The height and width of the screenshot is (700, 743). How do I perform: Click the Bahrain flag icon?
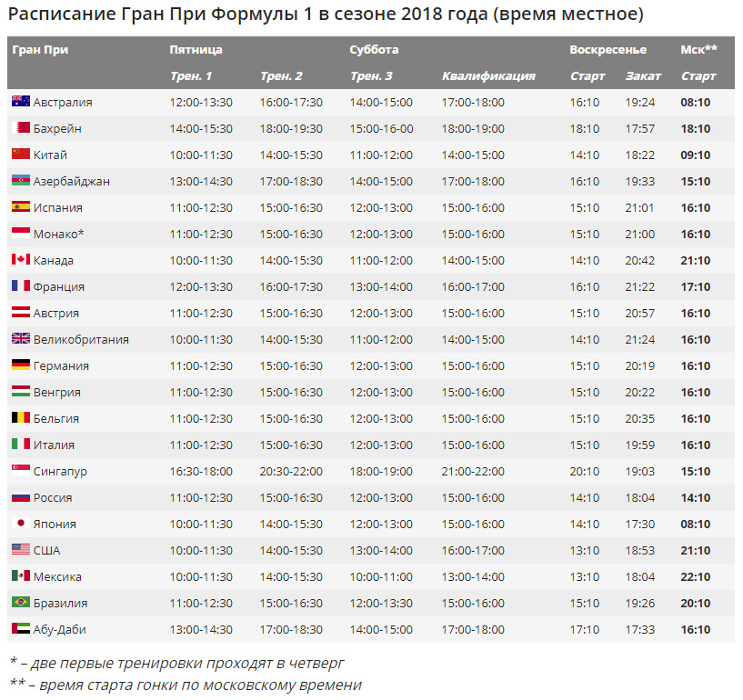pos(21,127)
